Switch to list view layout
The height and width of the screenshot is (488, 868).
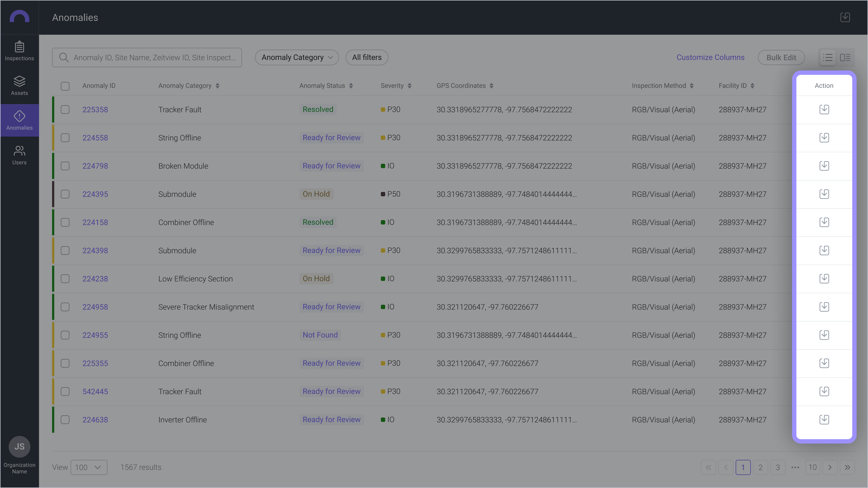pos(828,57)
